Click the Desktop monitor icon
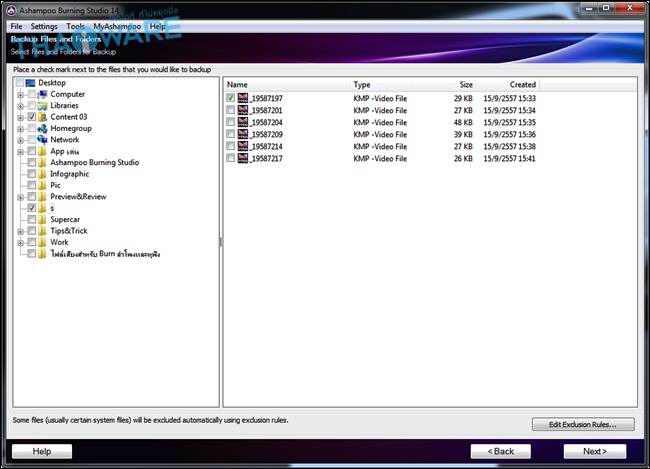 (30, 83)
